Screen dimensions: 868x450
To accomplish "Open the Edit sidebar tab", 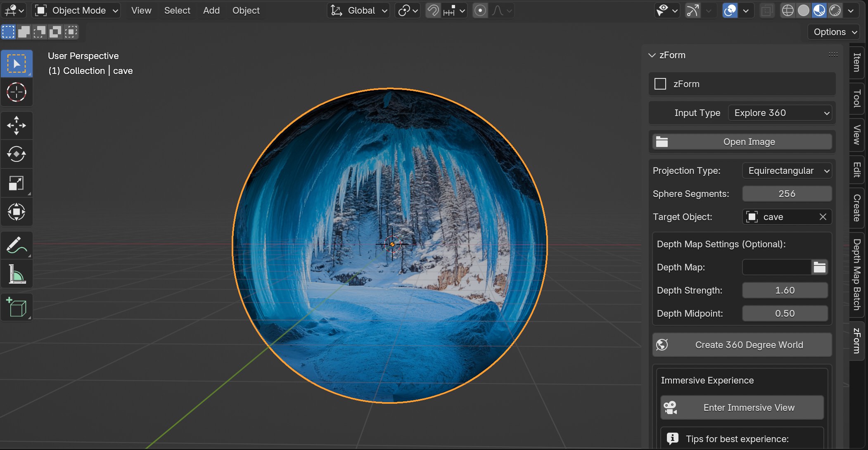I will 857,169.
